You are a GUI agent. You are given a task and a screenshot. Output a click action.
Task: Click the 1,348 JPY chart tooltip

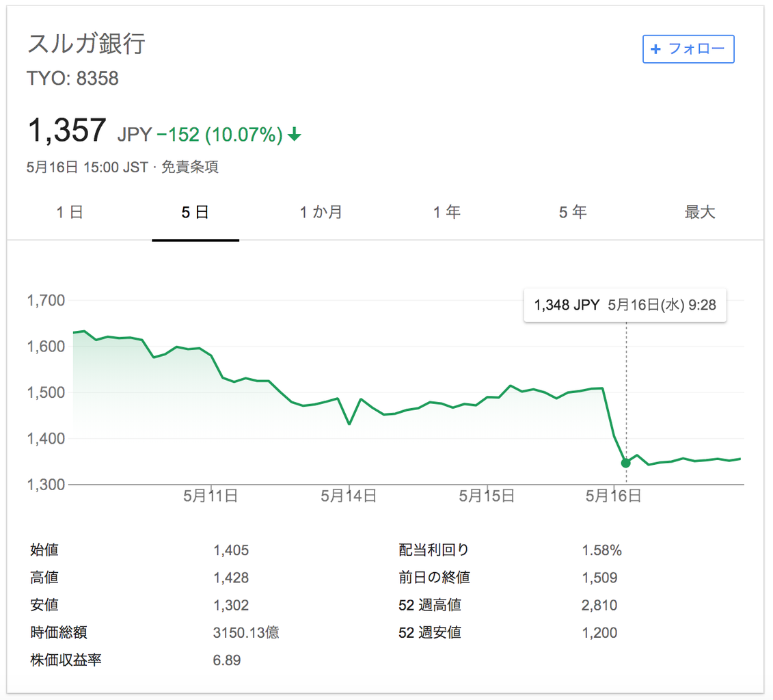coord(625,305)
